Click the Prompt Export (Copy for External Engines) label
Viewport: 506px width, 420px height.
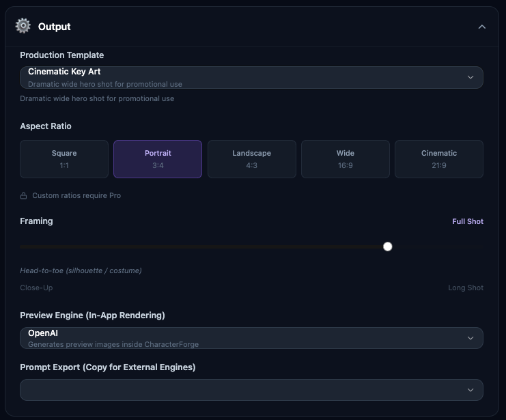click(x=108, y=367)
